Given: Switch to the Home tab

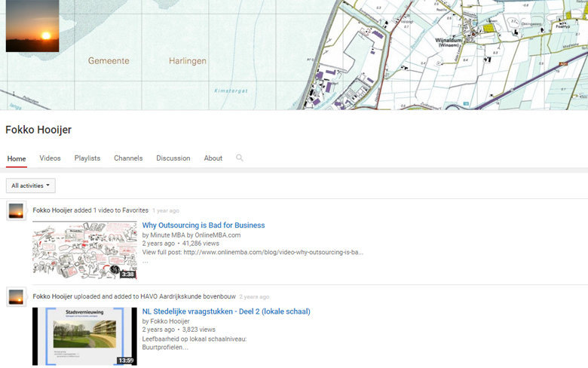Looking at the screenshot, I should pyautogui.click(x=17, y=158).
